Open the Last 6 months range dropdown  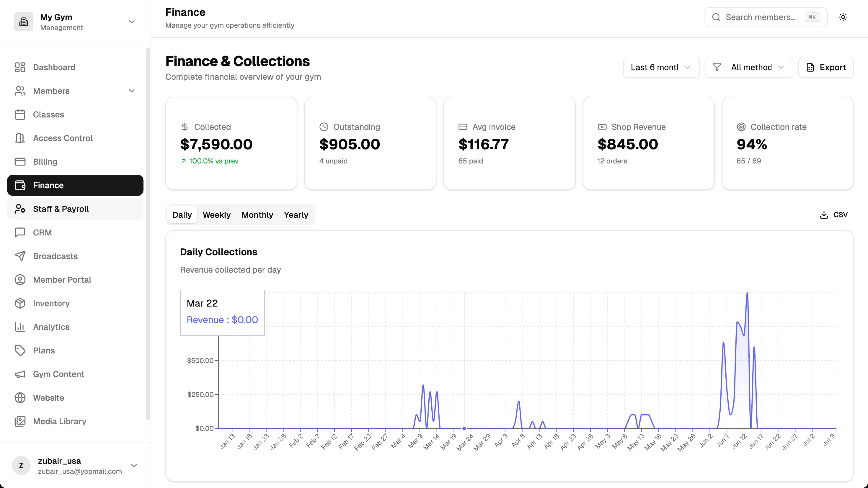pyautogui.click(x=661, y=67)
